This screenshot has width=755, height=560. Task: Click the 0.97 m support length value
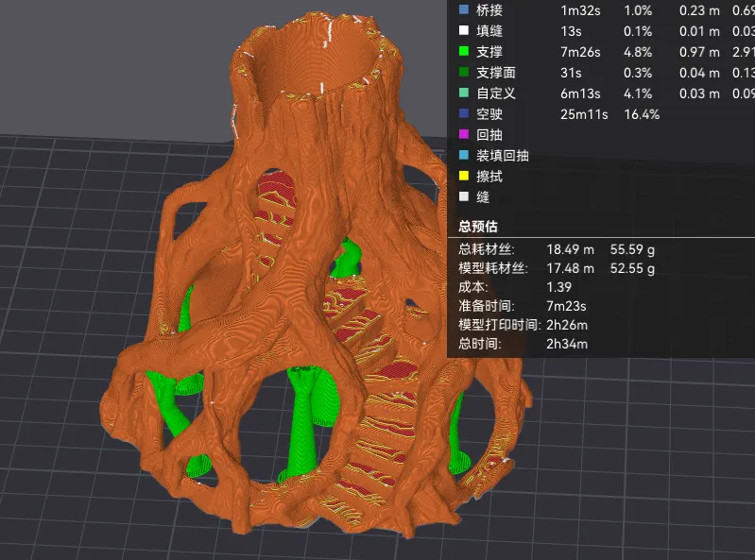click(x=699, y=52)
